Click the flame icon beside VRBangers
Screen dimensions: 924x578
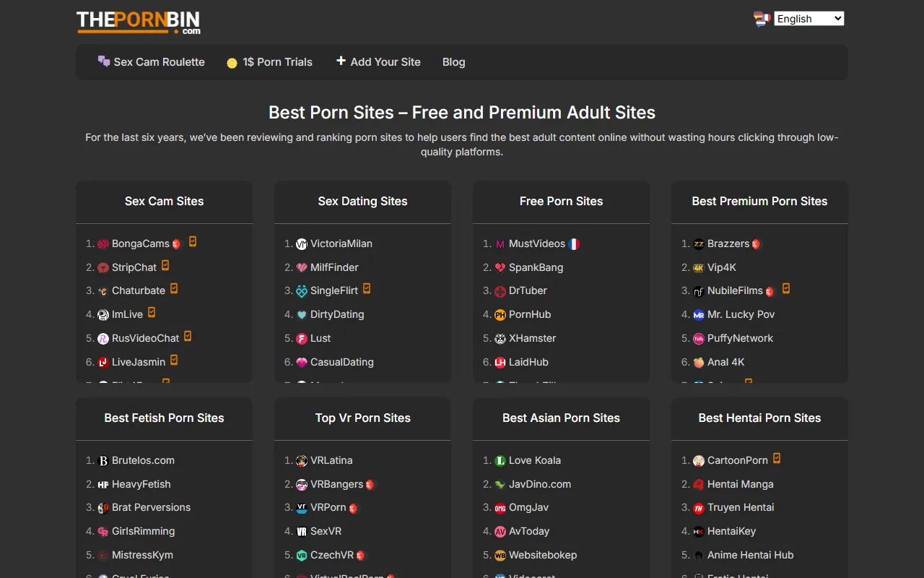[370, 485]
